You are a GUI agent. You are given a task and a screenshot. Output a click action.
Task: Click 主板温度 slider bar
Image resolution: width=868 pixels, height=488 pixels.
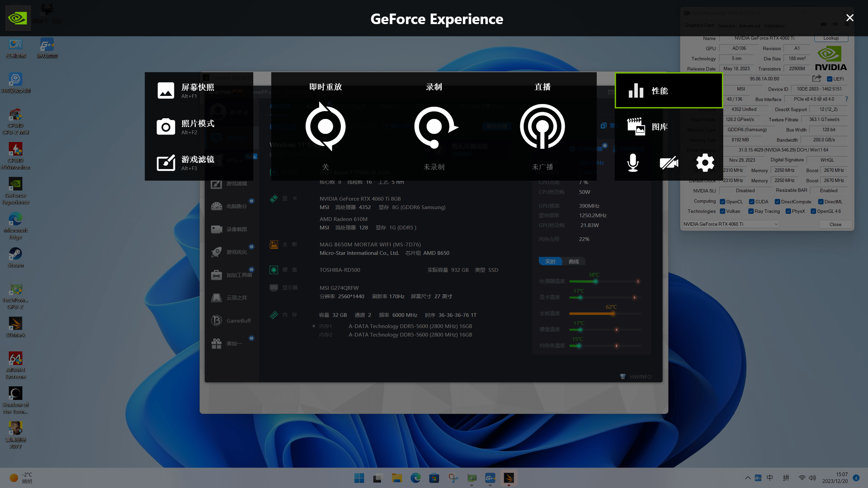605,313
